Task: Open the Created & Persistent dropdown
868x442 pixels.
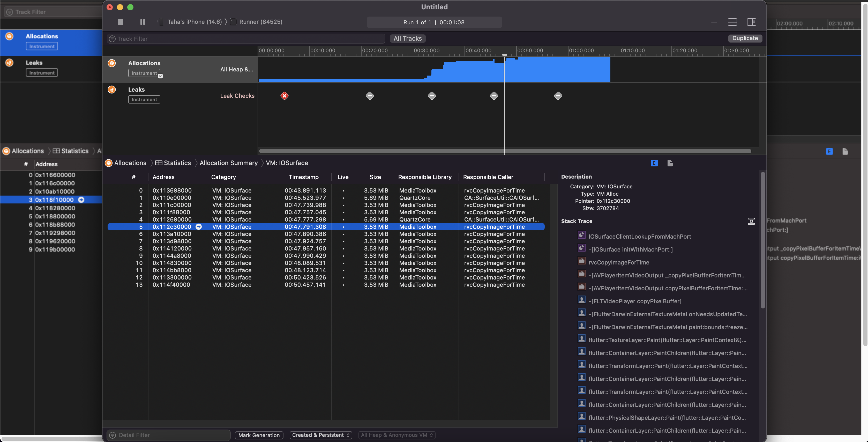Action: (320, 435)
